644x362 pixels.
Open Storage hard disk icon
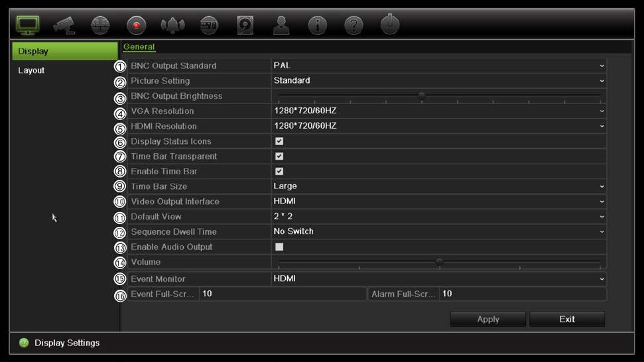tap(245, 25)
